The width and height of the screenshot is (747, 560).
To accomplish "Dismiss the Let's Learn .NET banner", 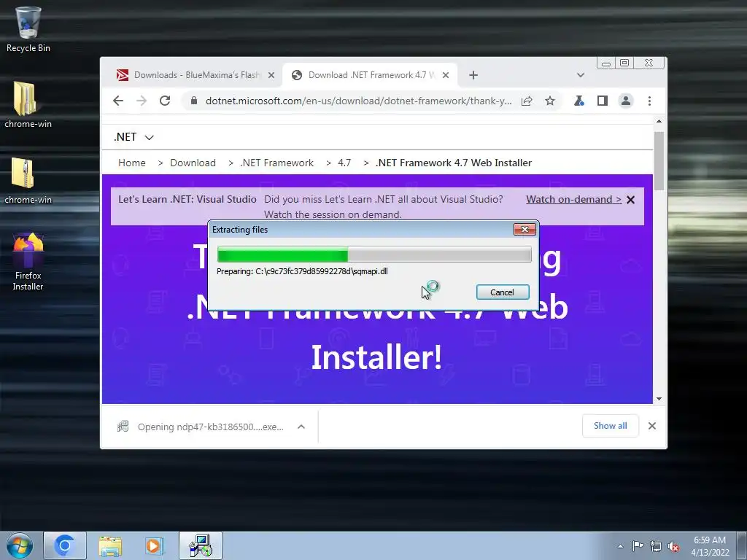I will coord(631,200).
